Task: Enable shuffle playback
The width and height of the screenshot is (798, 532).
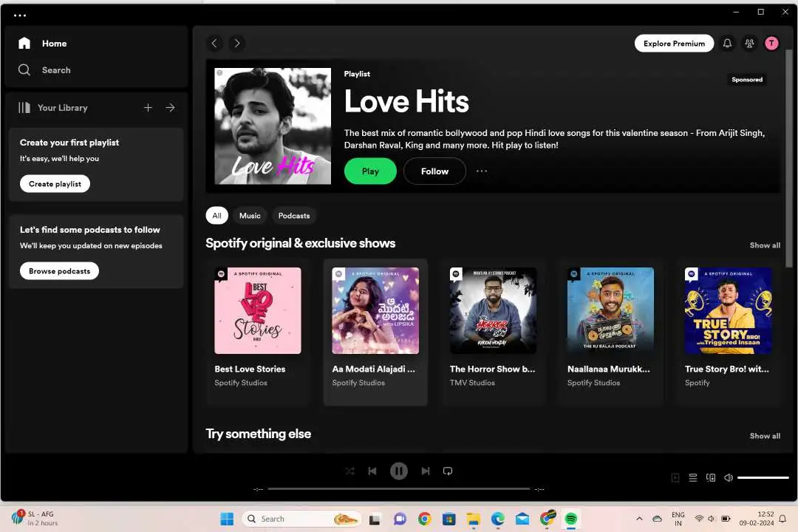Action: click(x=349, y=471)
